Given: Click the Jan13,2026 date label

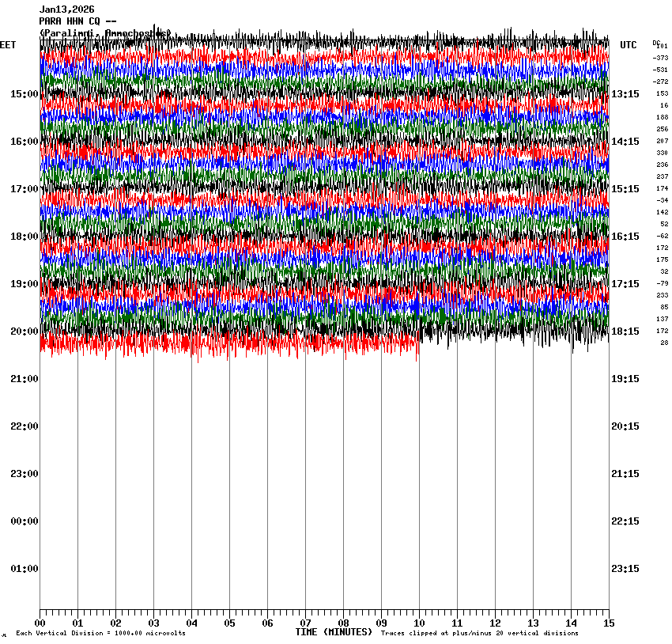Looking at the screenshot, I should click(66, 9).
